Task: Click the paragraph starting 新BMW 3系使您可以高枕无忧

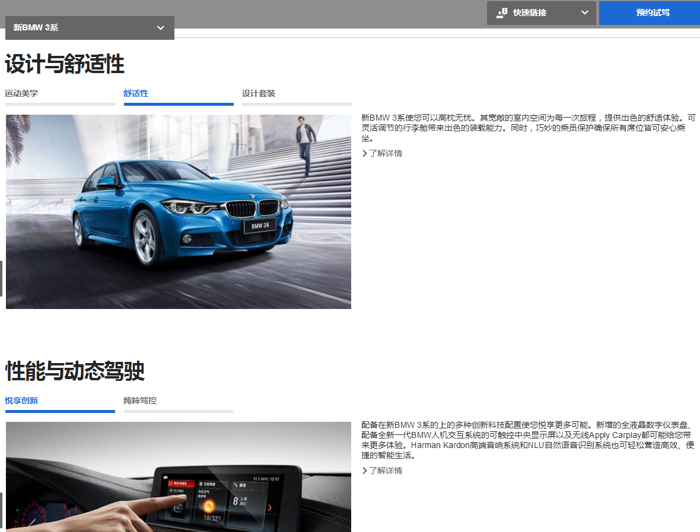Action: [529, 128]
